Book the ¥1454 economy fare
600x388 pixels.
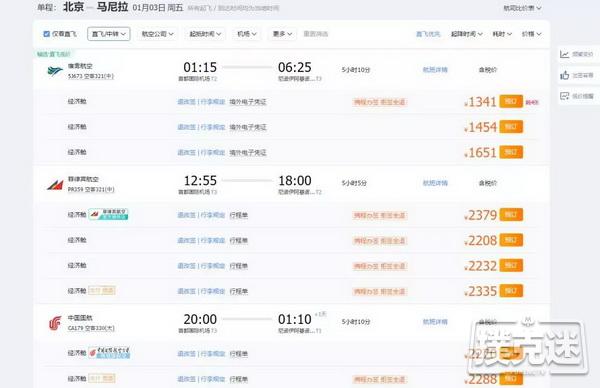pyautogui.click(x=511, y=127)
